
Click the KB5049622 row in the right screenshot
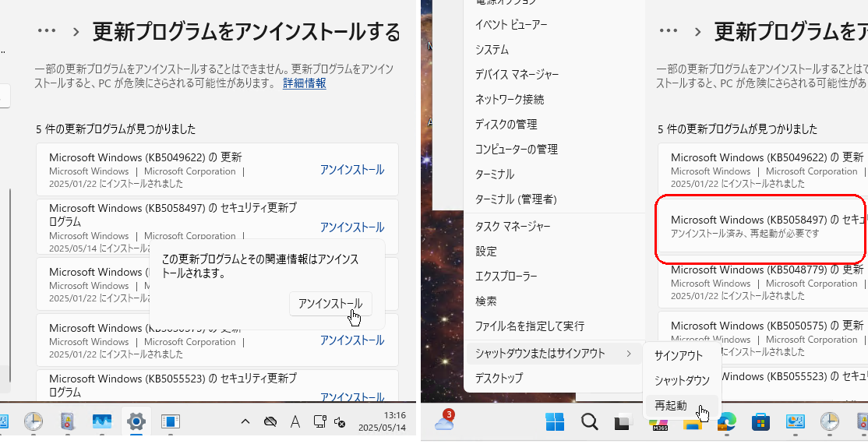coord(762,169)
